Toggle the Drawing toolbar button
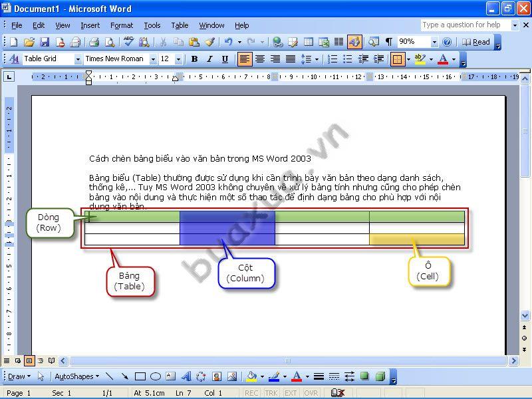 (354, 42)
